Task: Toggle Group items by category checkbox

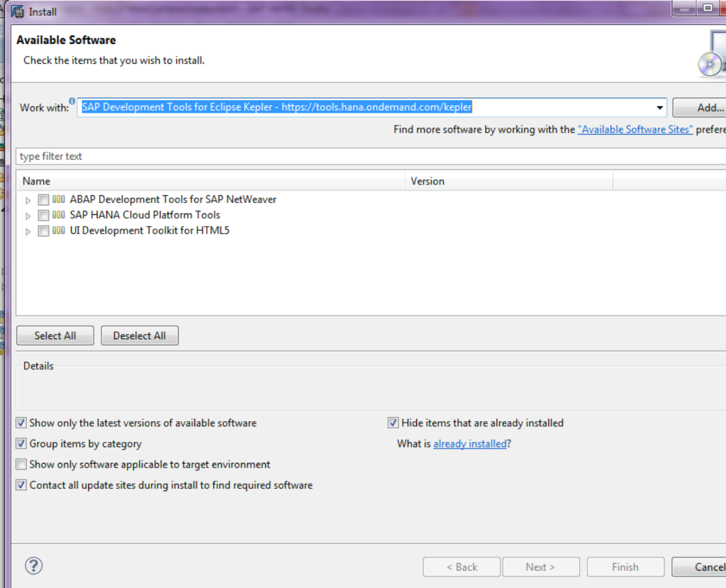Action: tap(21, 443)
